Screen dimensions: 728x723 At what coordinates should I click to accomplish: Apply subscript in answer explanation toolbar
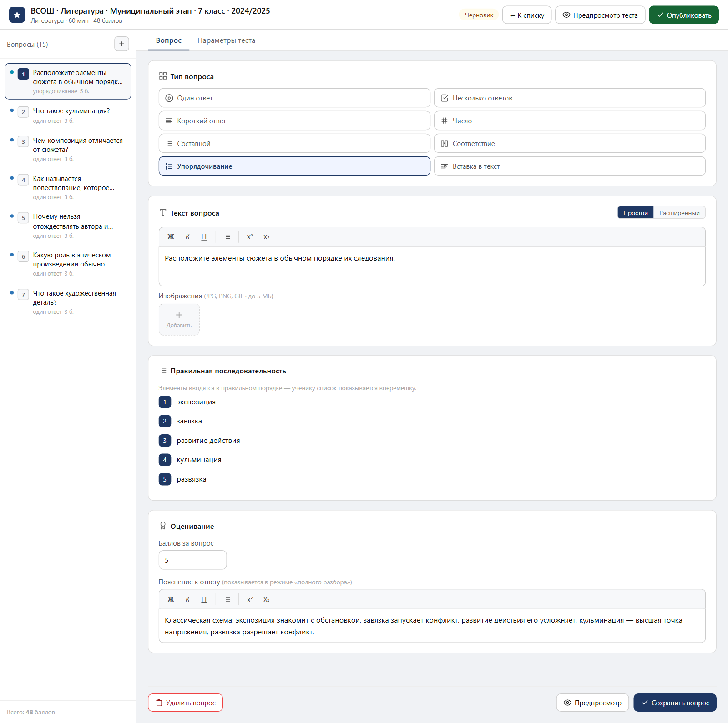(267, 599)
